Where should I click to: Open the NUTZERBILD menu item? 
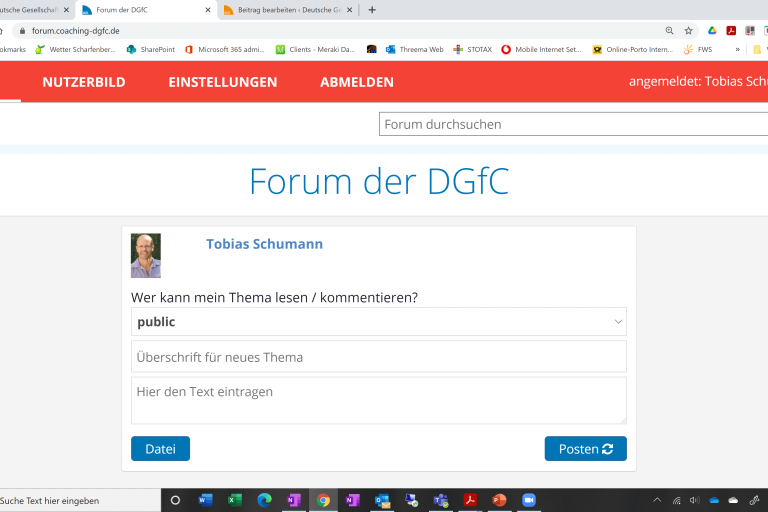[84, 82]
